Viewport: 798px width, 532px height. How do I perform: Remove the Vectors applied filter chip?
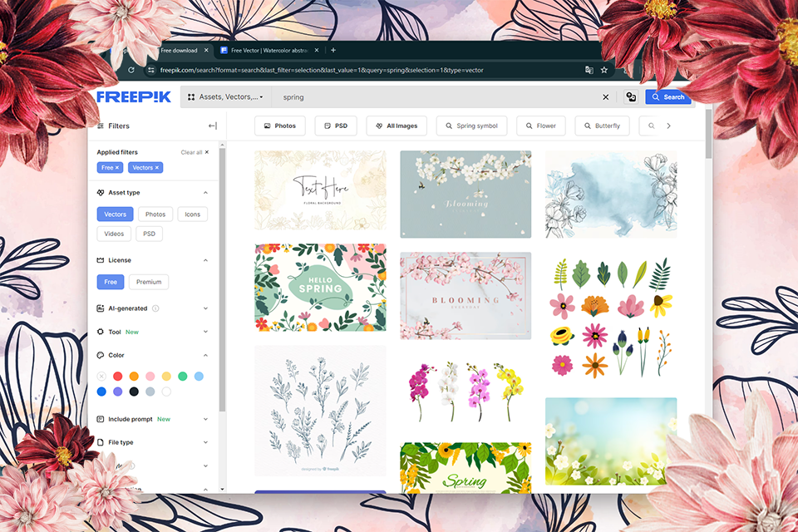157,167
